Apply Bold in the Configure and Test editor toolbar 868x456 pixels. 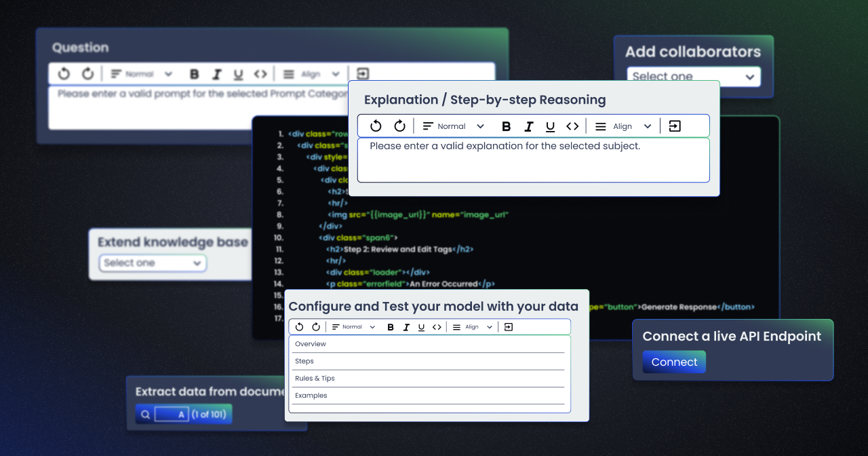point(391,326)
